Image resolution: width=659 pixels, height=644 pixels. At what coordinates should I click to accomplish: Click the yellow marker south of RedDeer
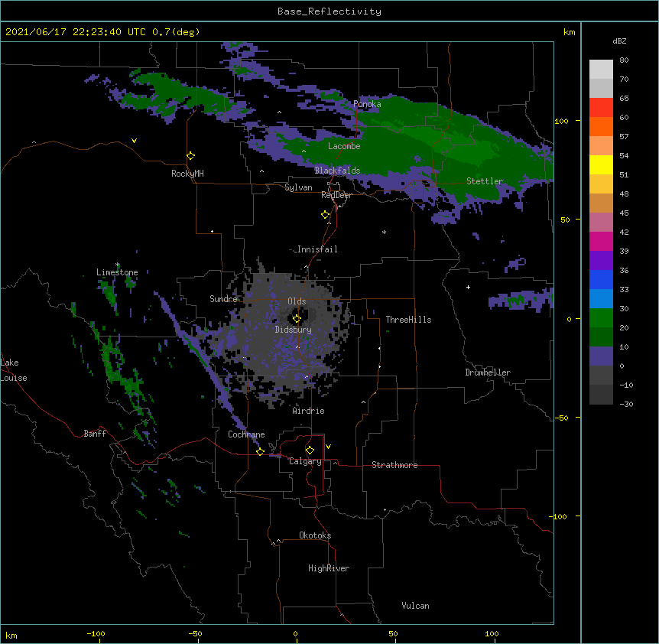[x=326, y=215]
